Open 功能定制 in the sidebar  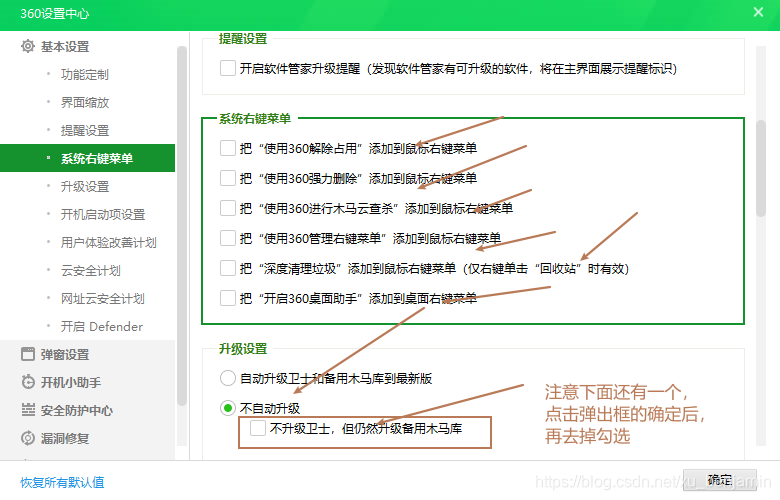point(85,75)
